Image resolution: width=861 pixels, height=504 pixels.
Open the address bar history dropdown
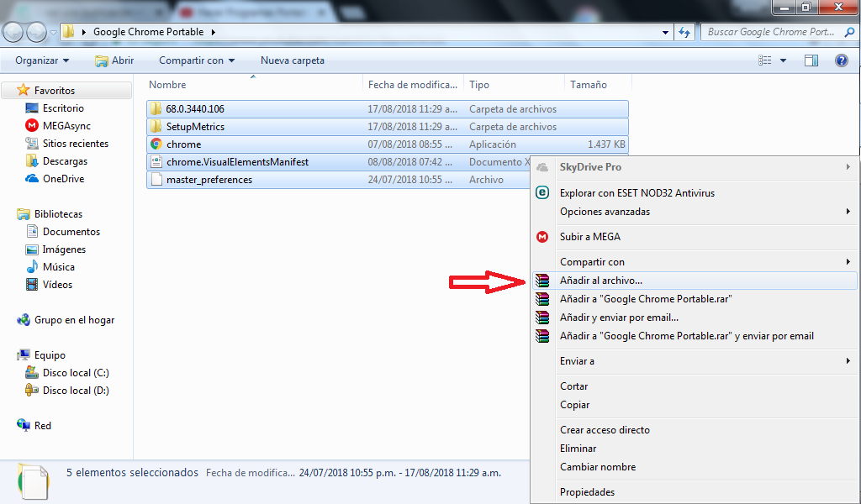tap(666, 33)
